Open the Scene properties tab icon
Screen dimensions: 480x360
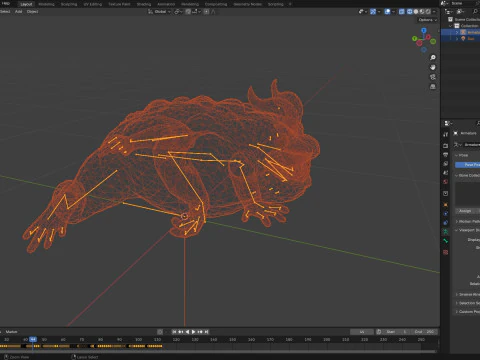click(x=446, y=173)
